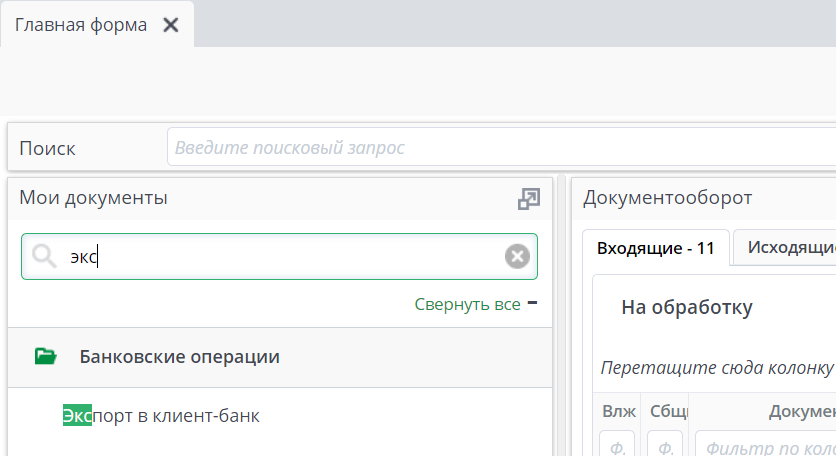Click the minus icon beside Свернуть все
Screen dimensions: 836x456
pos(532,304)
